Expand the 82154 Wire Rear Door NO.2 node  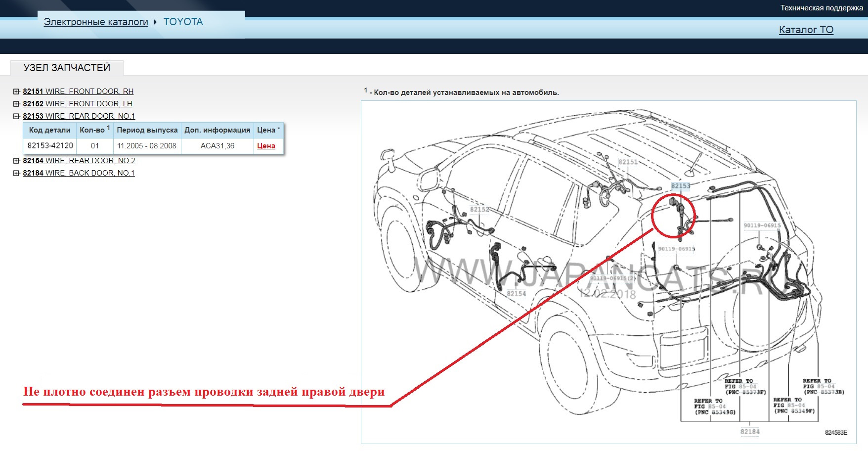pos(16,161)
